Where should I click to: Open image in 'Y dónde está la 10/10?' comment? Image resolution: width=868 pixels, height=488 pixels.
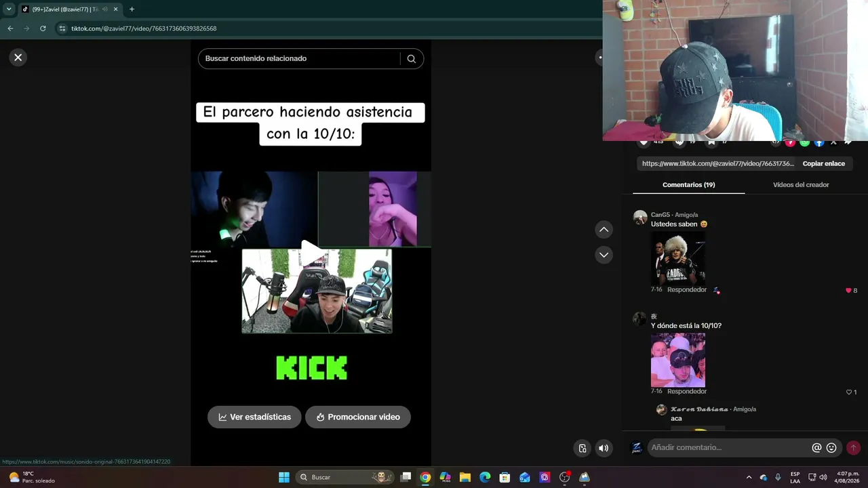(x=678, y=360)
